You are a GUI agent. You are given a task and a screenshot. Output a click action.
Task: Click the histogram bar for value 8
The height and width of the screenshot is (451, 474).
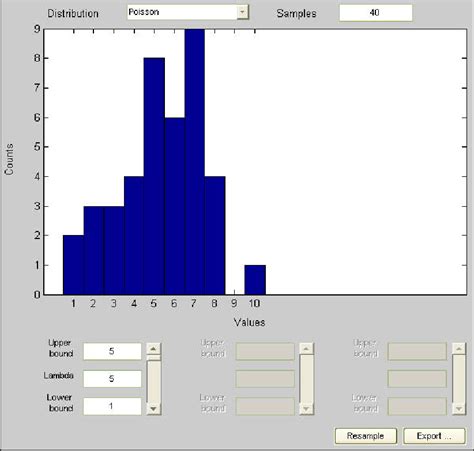(215, 236)
